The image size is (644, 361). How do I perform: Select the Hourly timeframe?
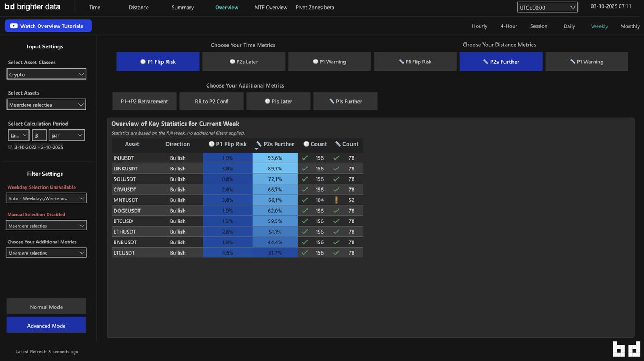480,26
